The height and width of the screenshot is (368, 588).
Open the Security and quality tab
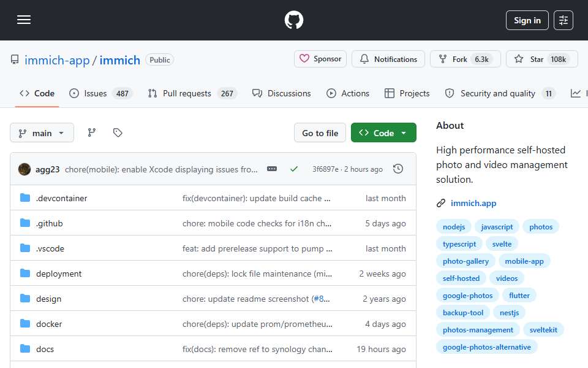pyautogui.click(x=499, y=93)
